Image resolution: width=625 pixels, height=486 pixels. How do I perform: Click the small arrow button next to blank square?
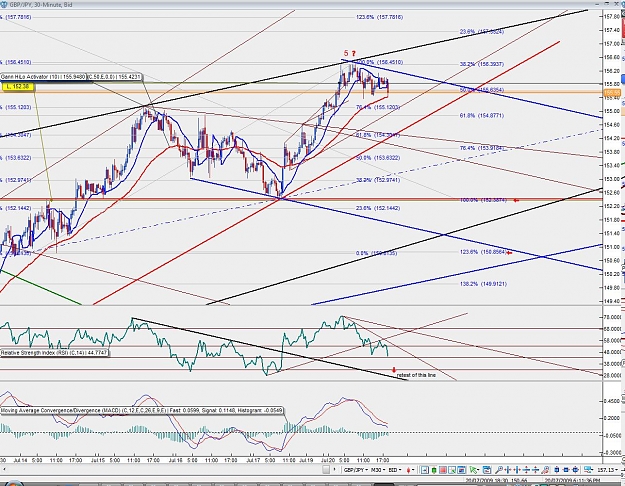[x=334, y=470]
